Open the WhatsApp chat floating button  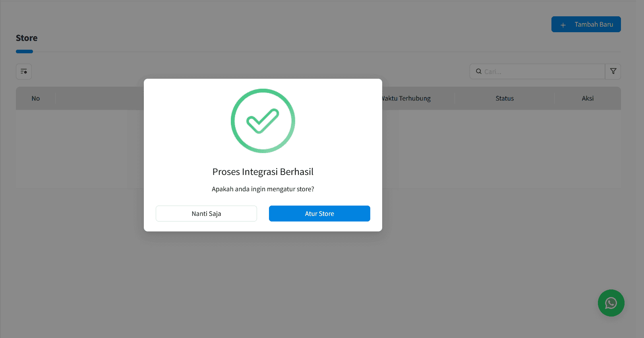611,303
